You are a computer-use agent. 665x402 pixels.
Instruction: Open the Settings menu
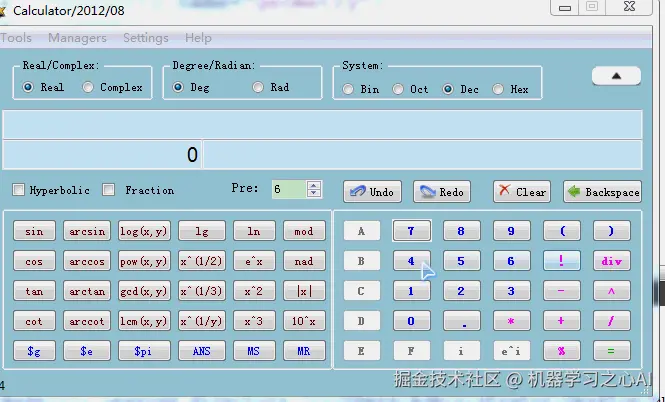pyautogui.click(x=145, y=38)
